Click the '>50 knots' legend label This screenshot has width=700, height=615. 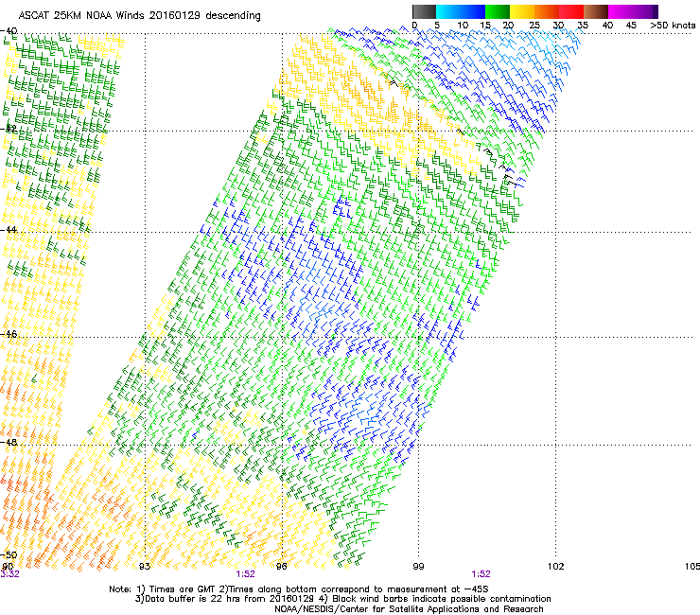673,26
